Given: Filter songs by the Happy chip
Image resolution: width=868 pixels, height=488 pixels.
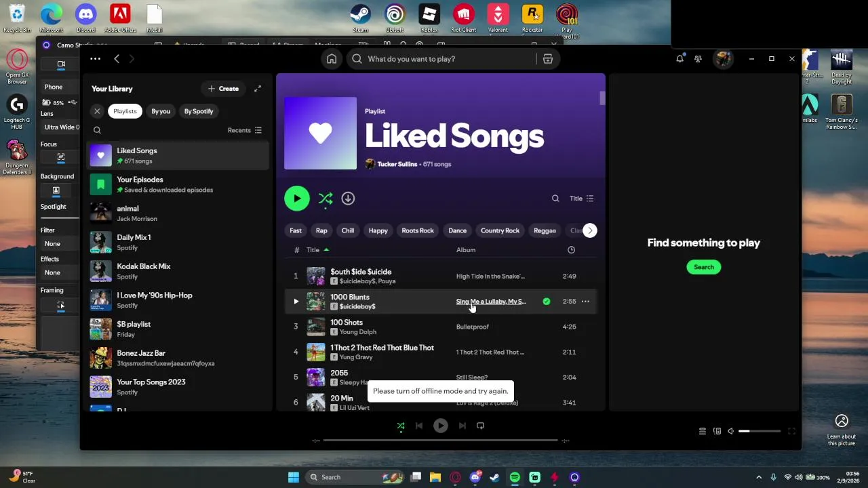Looking at the screenshot, I should click(x=378, y=230).
